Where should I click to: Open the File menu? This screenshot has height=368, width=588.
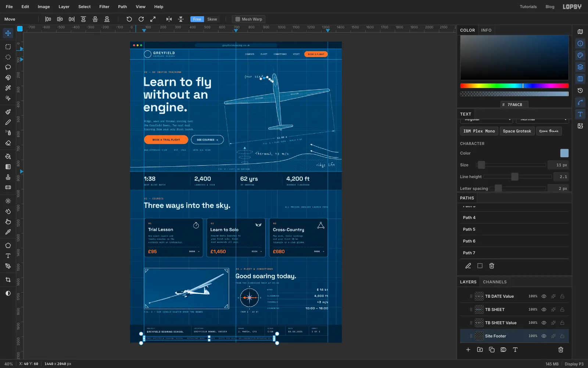click(x=9, y=7)
